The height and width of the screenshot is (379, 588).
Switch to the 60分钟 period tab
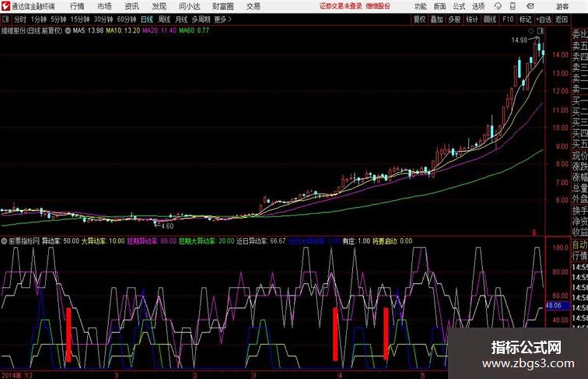[126, 19]
